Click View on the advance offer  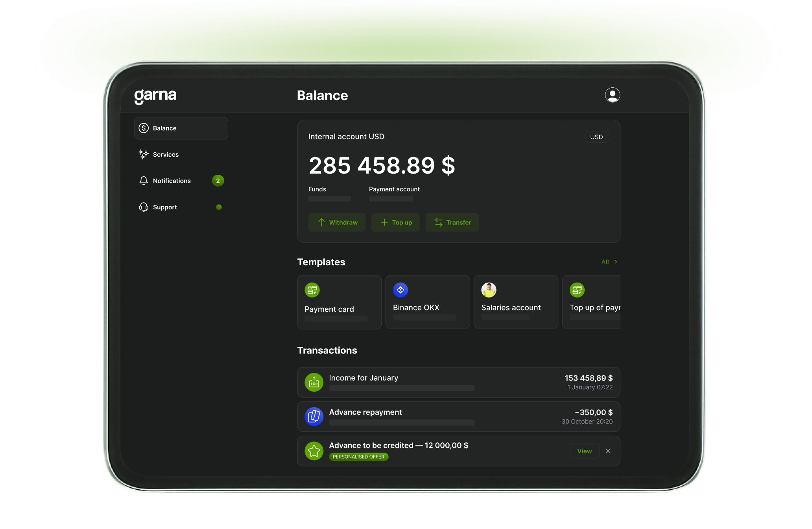[x=584, y=451]
